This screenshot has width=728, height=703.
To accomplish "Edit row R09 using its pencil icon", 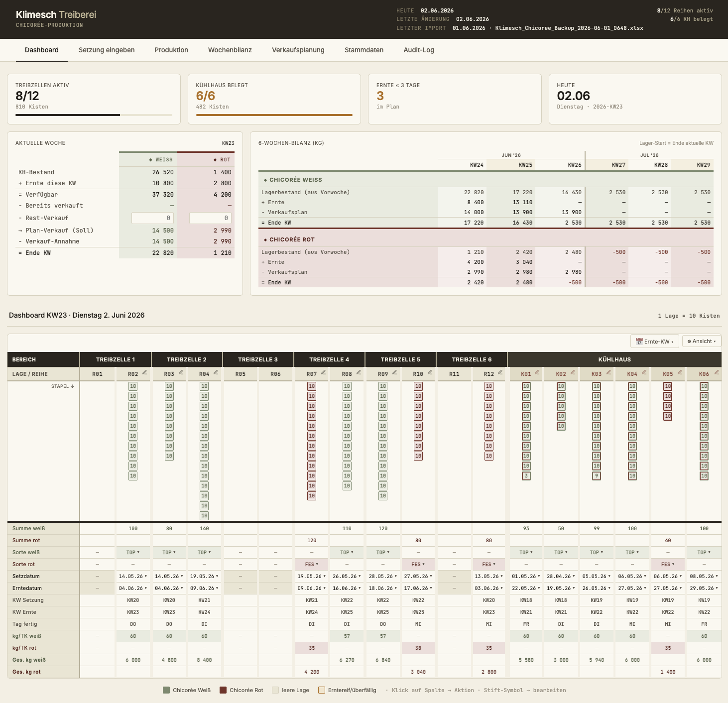I will (395, 372).
